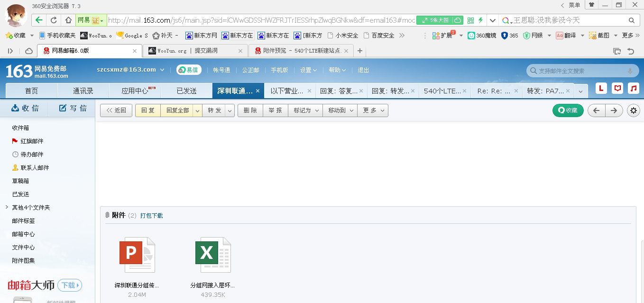Click the browser address bar URL

coord(261,20)
